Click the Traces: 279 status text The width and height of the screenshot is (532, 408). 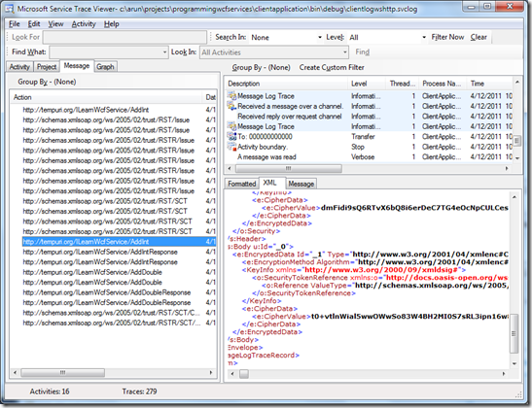click(x=139, y=391)
